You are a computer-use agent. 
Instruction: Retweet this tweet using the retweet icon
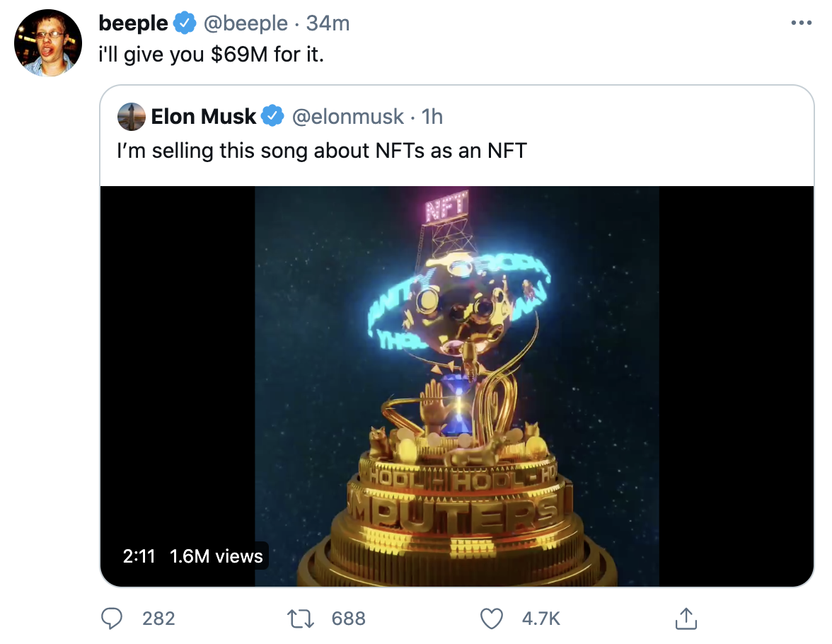click(x=300, y=619)
